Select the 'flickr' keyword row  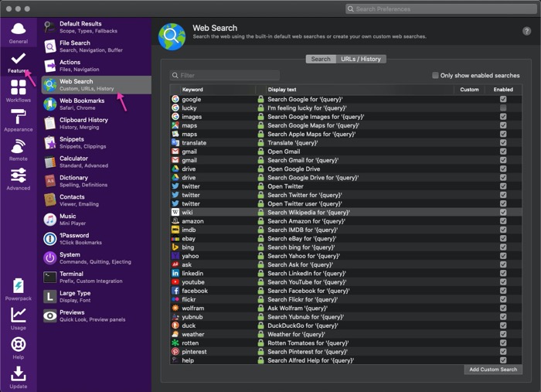[x=345, y=299]
